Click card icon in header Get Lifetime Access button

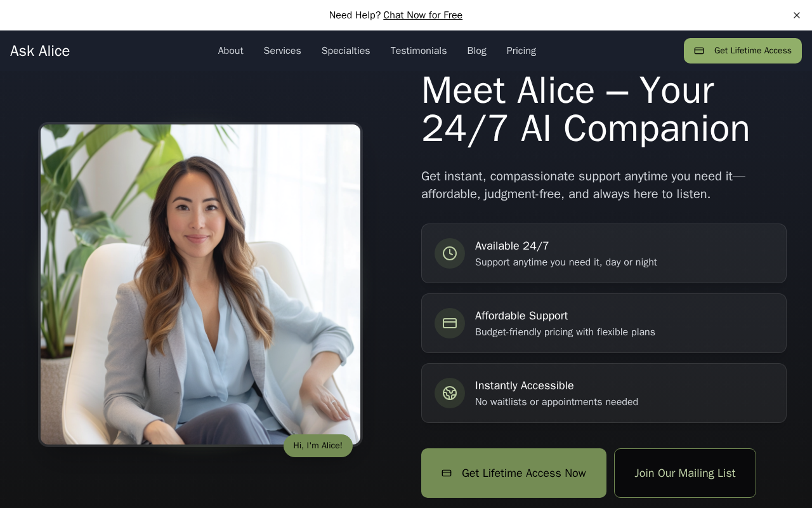(x=699, y=51)
